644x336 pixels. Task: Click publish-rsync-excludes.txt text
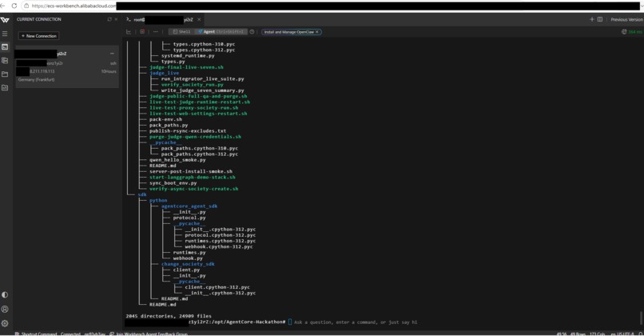point(188,130)
